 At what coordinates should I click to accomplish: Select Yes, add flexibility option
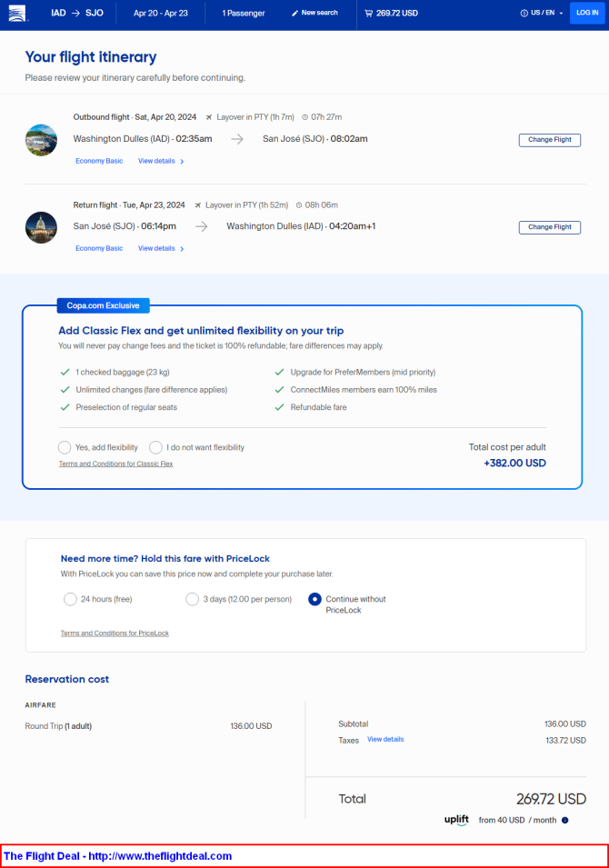[x=65, y=447]
